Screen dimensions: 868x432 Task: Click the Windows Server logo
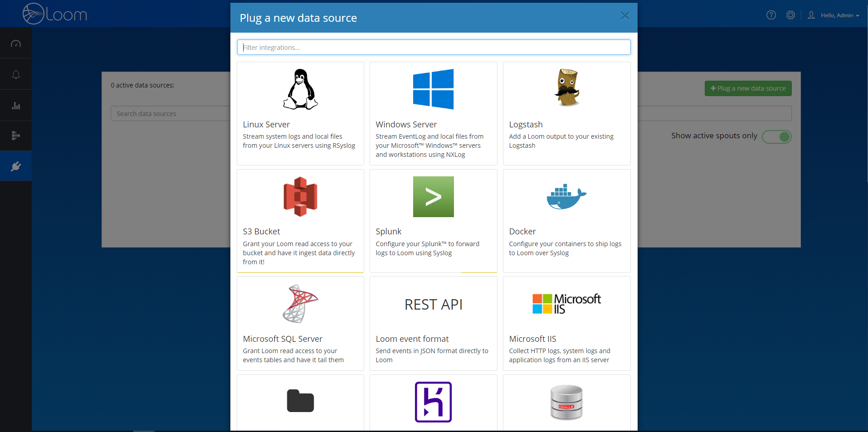[x=433, y=89]
